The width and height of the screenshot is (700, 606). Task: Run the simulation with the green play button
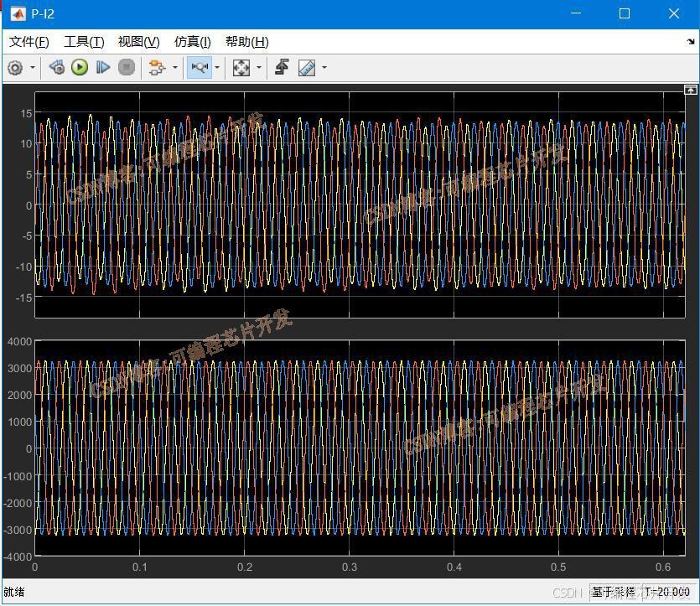pos(80,68)
